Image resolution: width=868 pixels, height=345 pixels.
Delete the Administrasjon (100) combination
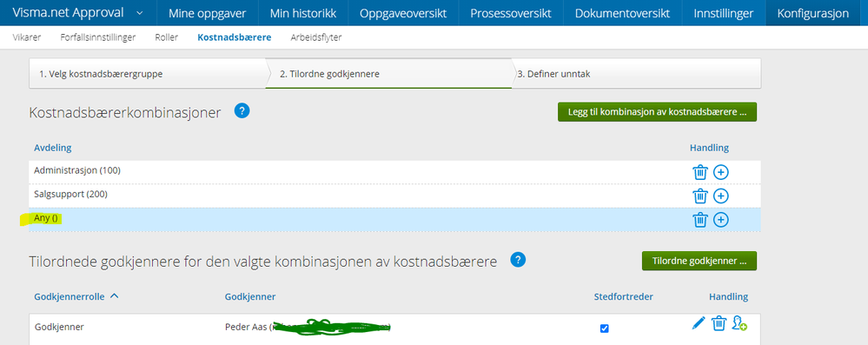point(700,172)
